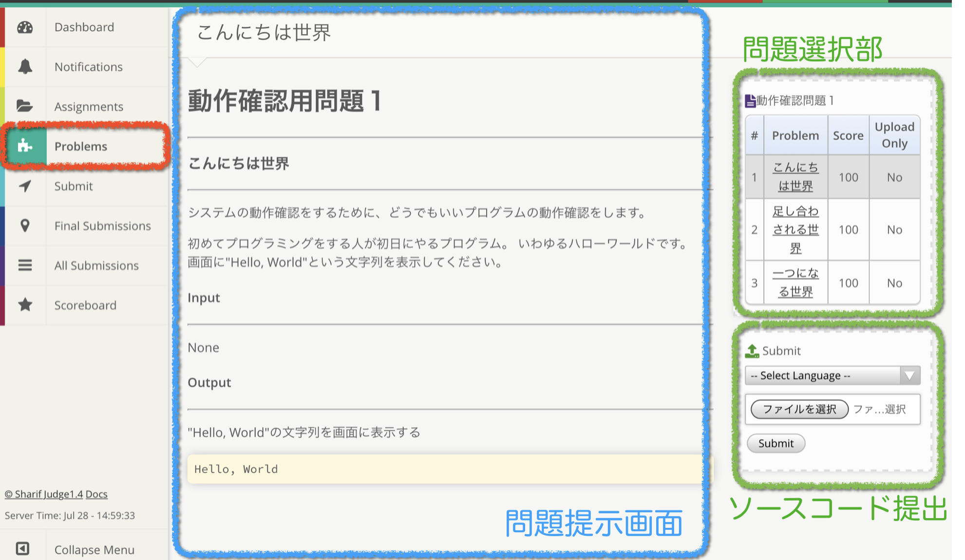Screen dimensions: 965x560
Task: Click the Assignments folder icon
Action: (x=25, y=106)
